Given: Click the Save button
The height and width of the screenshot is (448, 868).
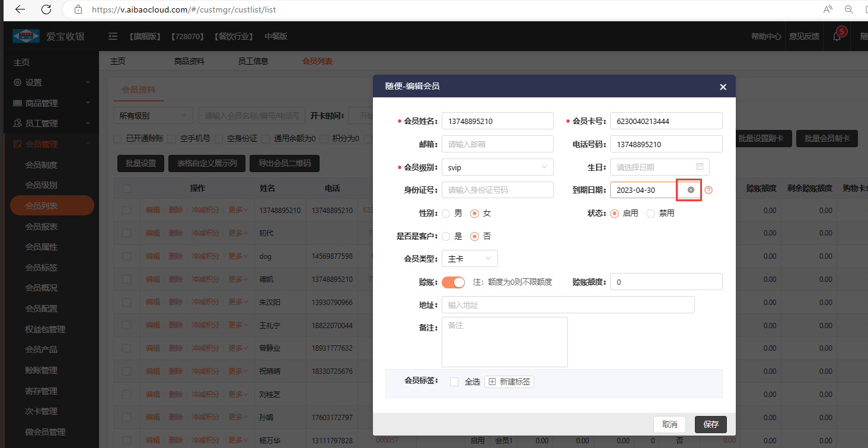Looking at the screenshot, I should point(710,424).
